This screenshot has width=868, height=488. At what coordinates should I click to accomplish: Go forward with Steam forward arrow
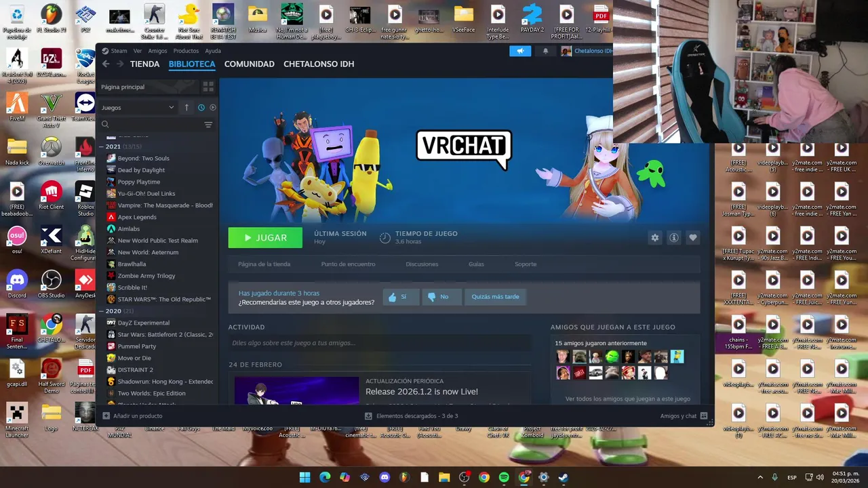[120, 64]
